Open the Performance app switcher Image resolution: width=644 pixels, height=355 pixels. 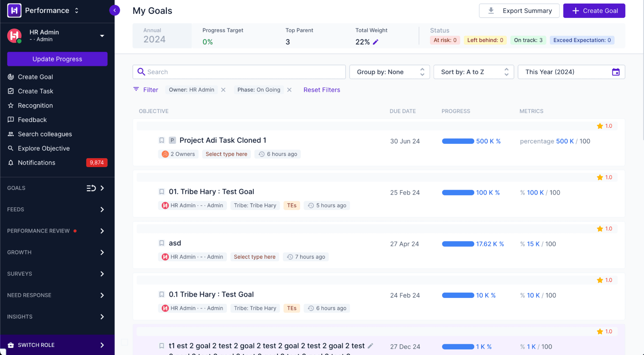[77, 10]
